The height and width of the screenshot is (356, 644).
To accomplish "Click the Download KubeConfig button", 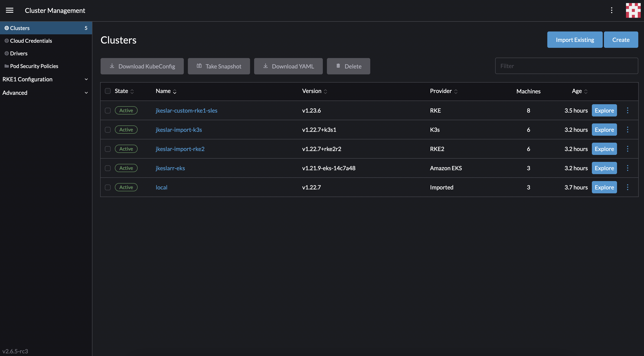I will [142, 66].
